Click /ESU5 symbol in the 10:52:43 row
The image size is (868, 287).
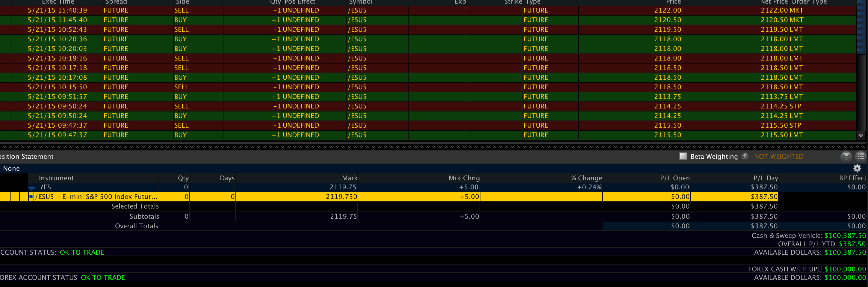coord(357,30)
